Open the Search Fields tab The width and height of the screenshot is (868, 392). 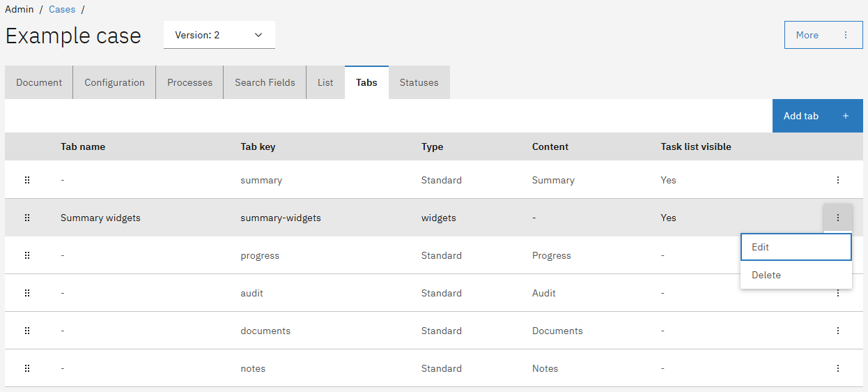coord(265,82)
